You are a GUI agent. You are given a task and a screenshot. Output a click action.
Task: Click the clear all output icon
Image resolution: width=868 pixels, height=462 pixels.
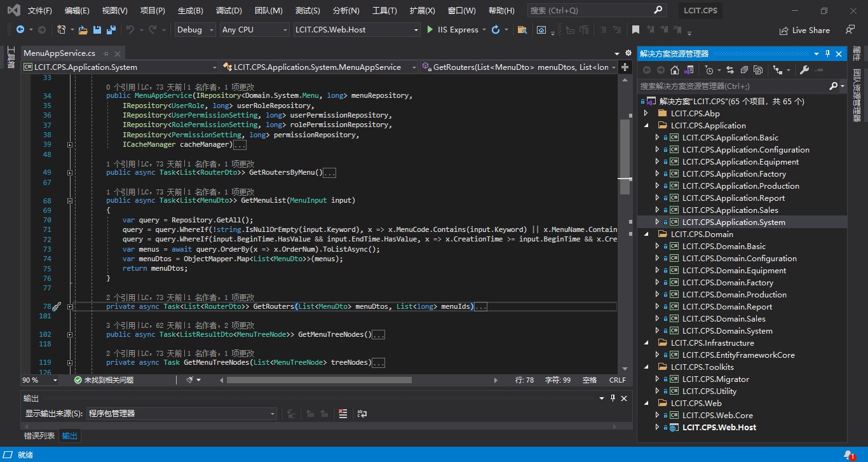click(x=343, y=414)
